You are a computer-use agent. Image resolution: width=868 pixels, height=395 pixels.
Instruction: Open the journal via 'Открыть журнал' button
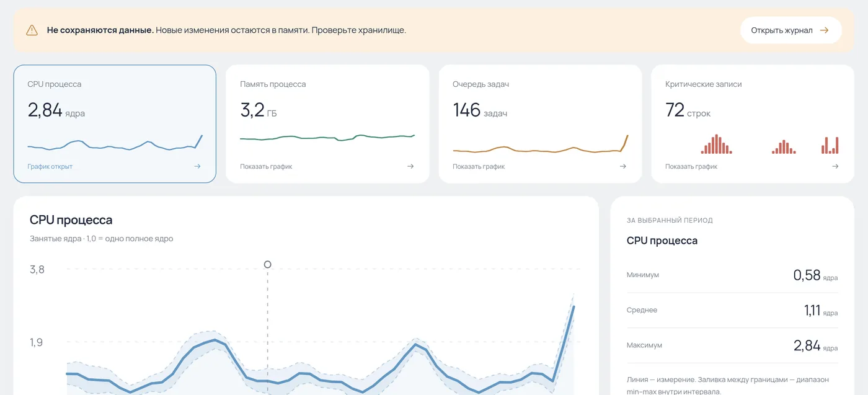pos(790,30)
